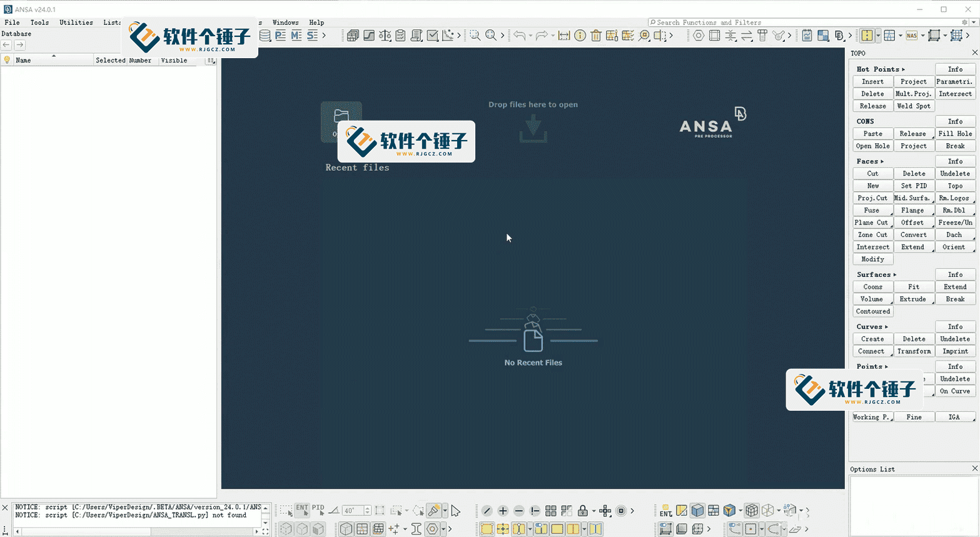980x537 pixels.
Task: Open dropdown arrow next to NAS icon
Action: point(922,36)
